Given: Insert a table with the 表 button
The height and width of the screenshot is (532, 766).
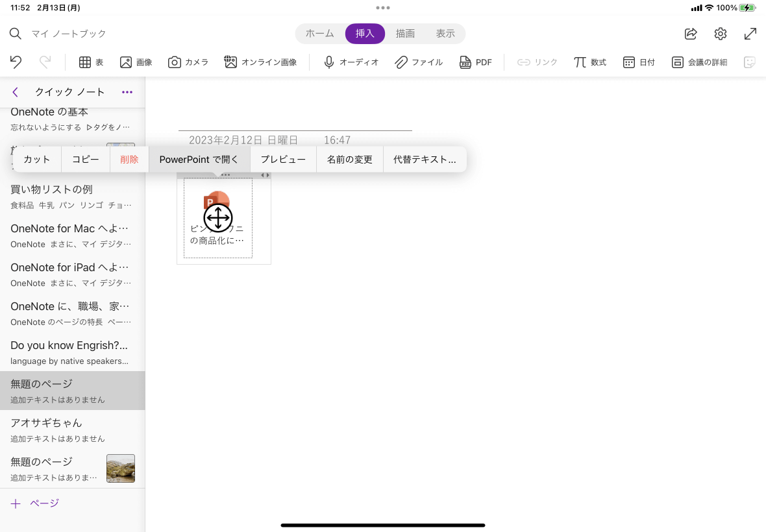Looking at the screenshot, I should 92,62.
